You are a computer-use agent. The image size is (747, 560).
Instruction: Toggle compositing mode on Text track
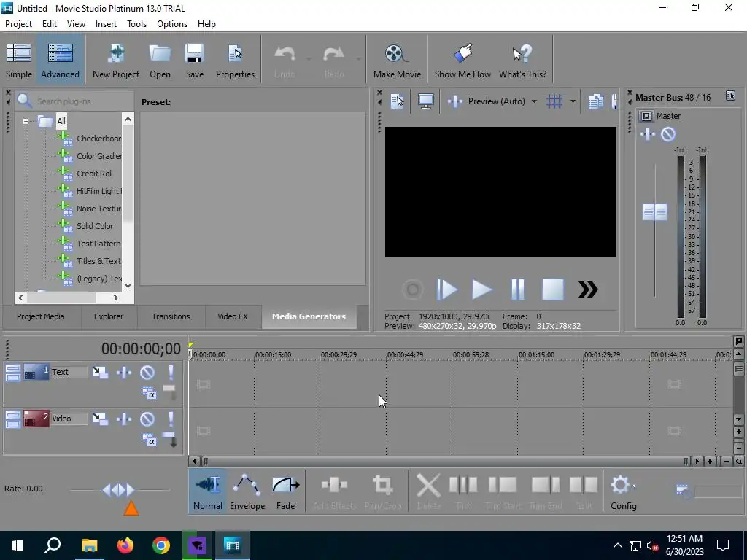coord(150,394)
